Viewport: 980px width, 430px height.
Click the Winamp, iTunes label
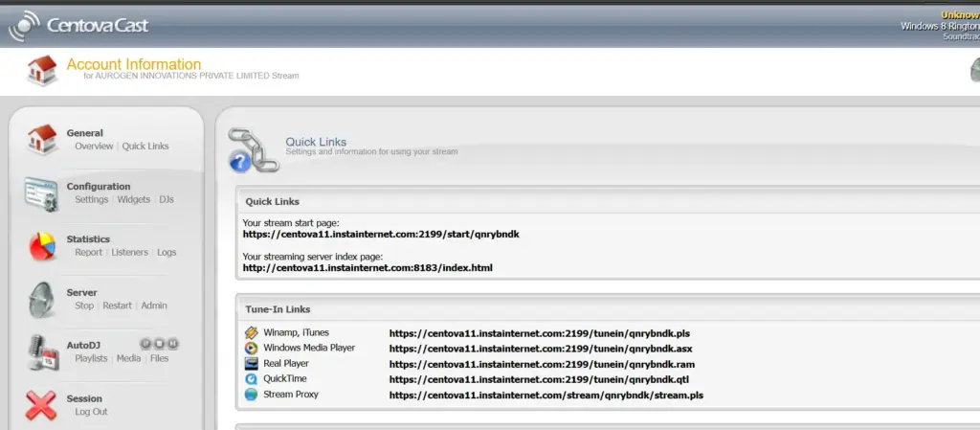[296, 332]
